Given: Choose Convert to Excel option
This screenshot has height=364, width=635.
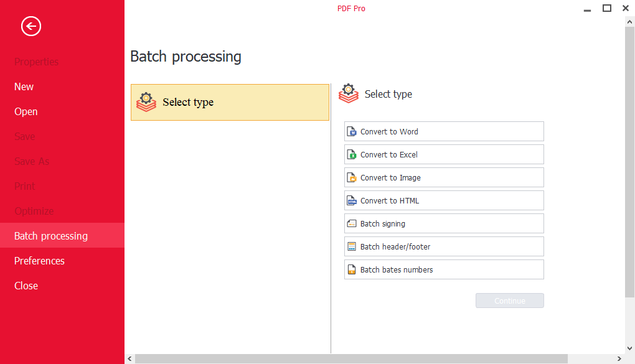Looking at the screenshot, I should pos(444,155).
